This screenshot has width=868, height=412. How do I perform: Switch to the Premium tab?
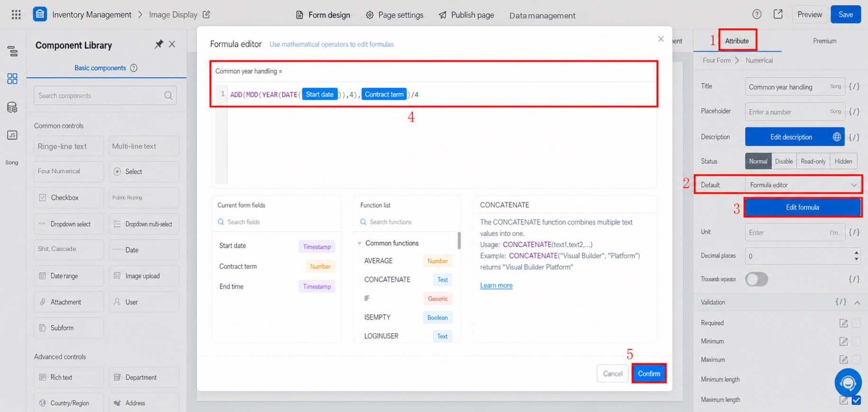[x=824, y=41]
